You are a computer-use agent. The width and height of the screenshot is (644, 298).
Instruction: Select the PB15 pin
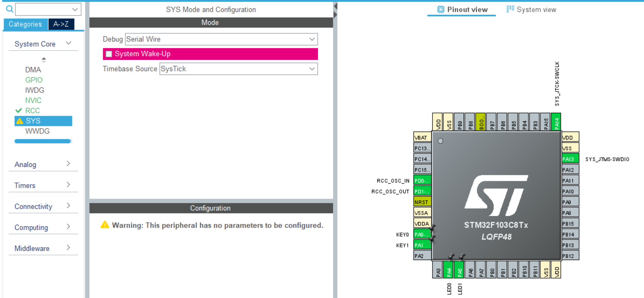click(x=570, y=223)
